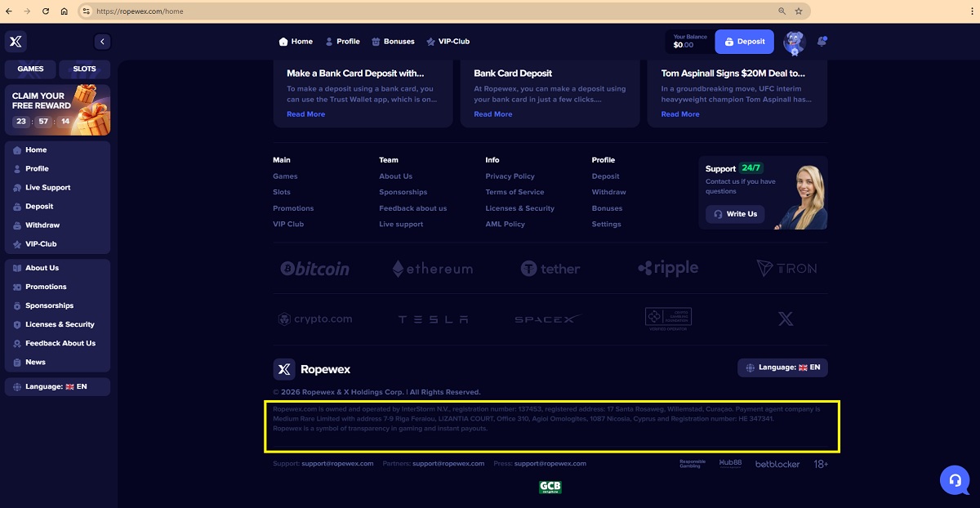
Task: Click the browser reload icon
Action: point(45,11)
